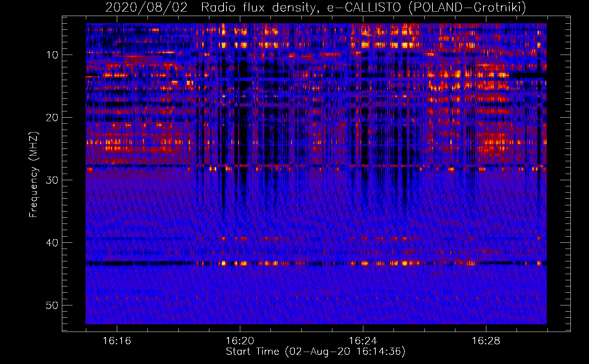Click the '30' frequency tick label
Image resolution: width=589 pixels, height=364 pixels.
[x=52, y=180]
